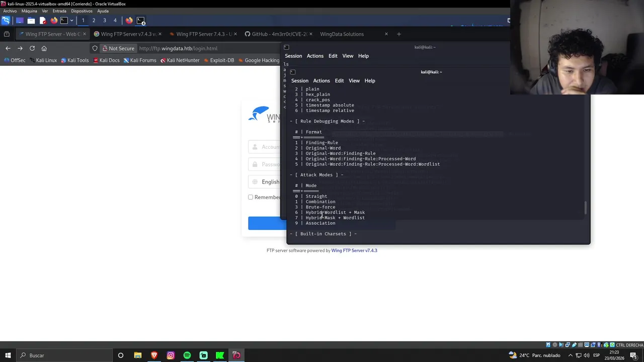Click the Not Secure connection indicator
This screenshot has width=644, height=362.
coord(118,48)
